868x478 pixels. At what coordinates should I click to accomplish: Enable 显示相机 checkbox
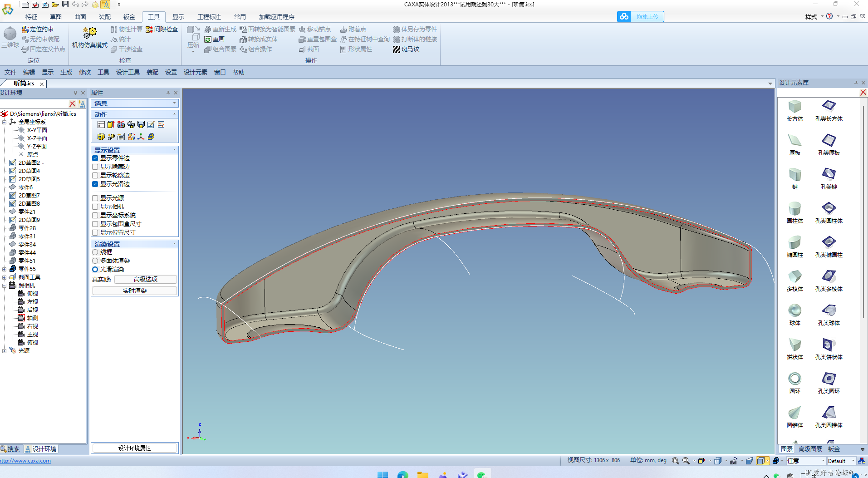coord(95,207)
